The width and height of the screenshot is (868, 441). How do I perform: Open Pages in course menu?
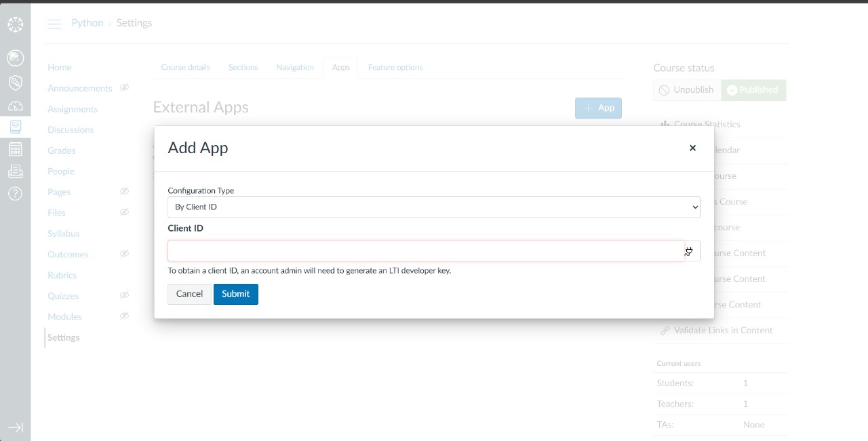click(59, 192)
